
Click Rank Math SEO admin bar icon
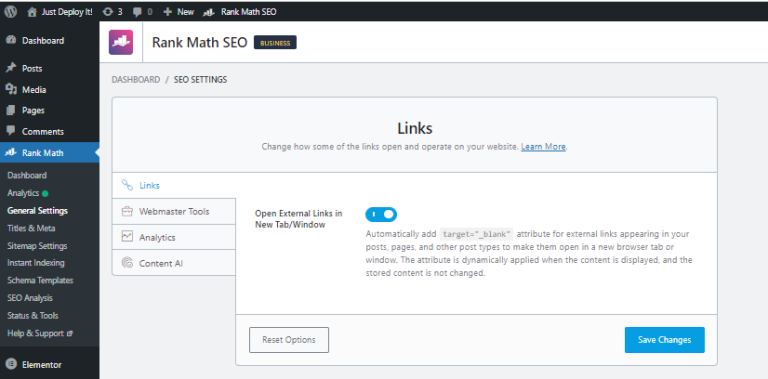(209, 12)
